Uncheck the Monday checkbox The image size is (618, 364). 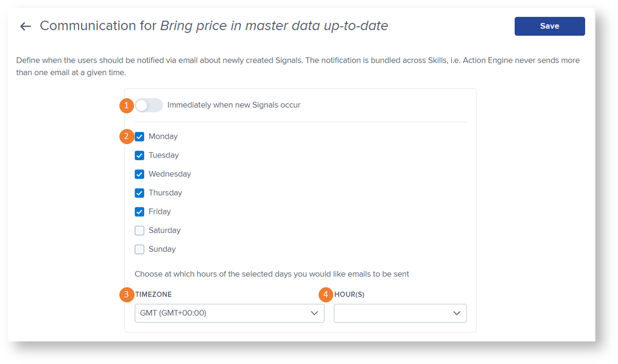point(140,136)
